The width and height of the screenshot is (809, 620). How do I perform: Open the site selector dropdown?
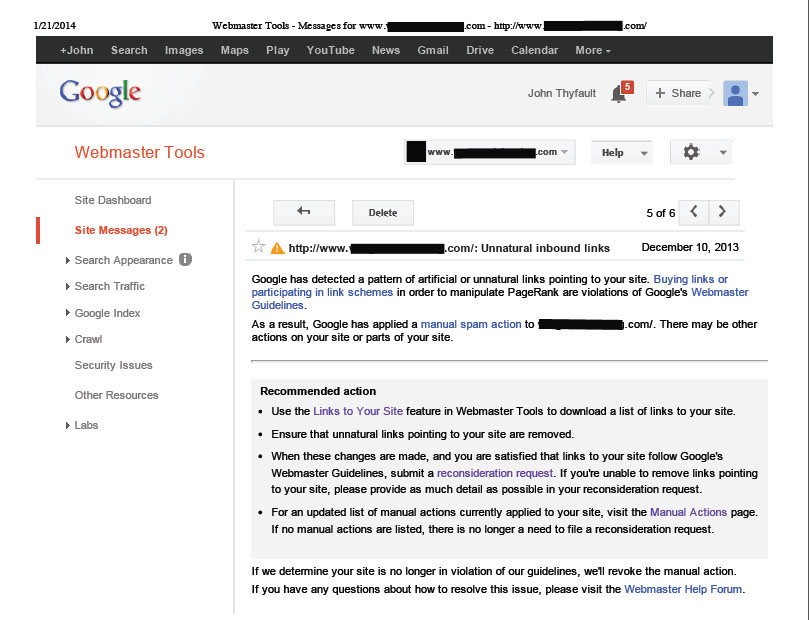[x=490, y=152]
